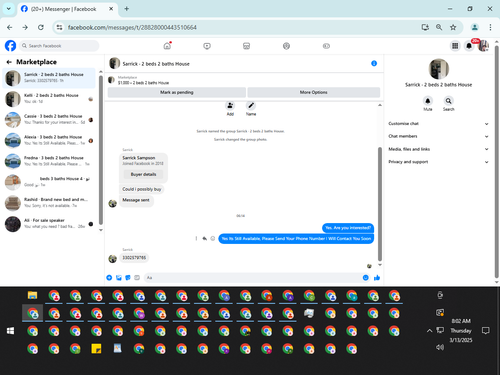Open Ali For sale speaker chat
The image size is (500, 375).
[49, 224]
